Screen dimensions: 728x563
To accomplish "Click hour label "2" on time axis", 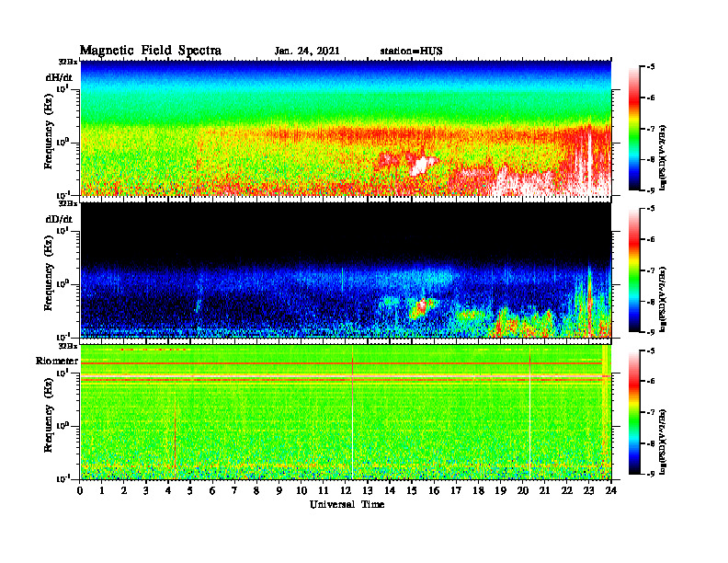I will pyautogui.click(x=124, y=490).
